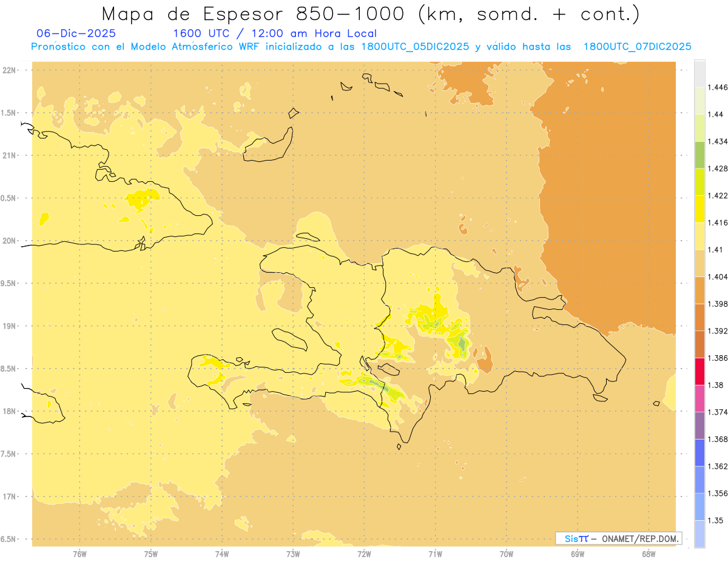This screenshot has height=562, width=728.
Task: Click the '1.35' legend value
Action: 715,520
